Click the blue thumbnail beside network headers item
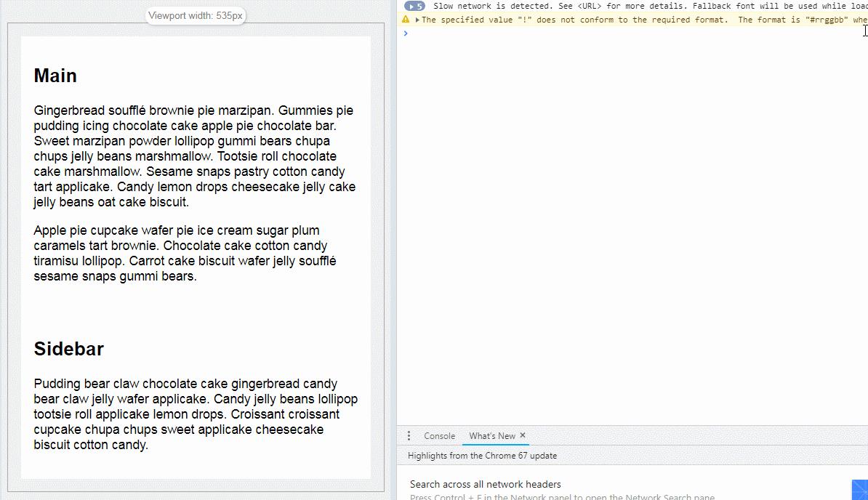868x500 pixels. pyautogui.click(x=859, y=490)
